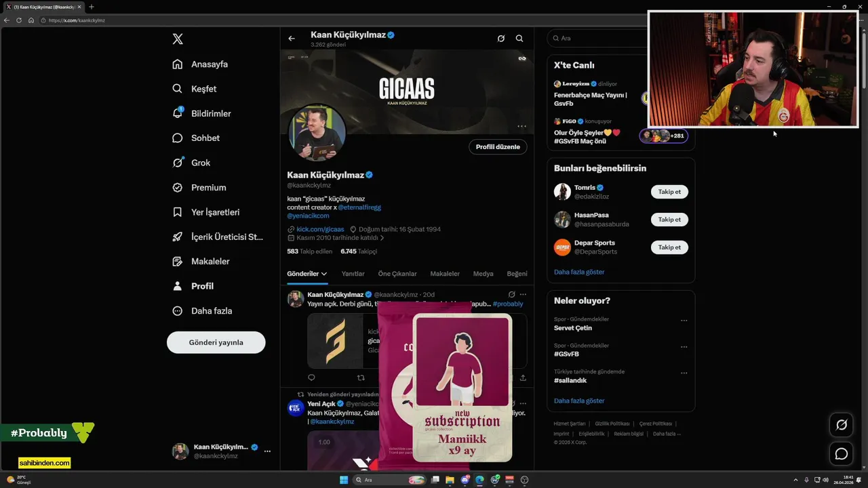Switch to the Beğeni tab
This screenshot has width=868, height=488.
coord(517,274)
